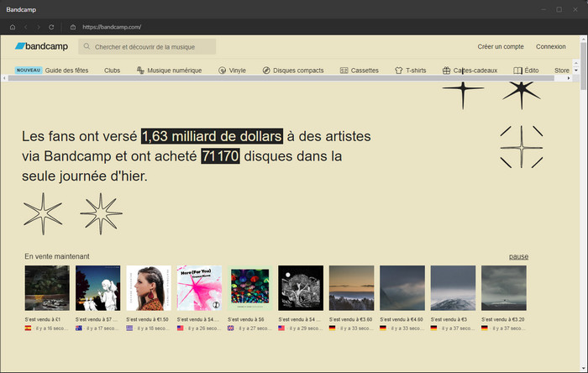Click the magnifier icon in the search box
588x373 pixels.
point(87,46)
